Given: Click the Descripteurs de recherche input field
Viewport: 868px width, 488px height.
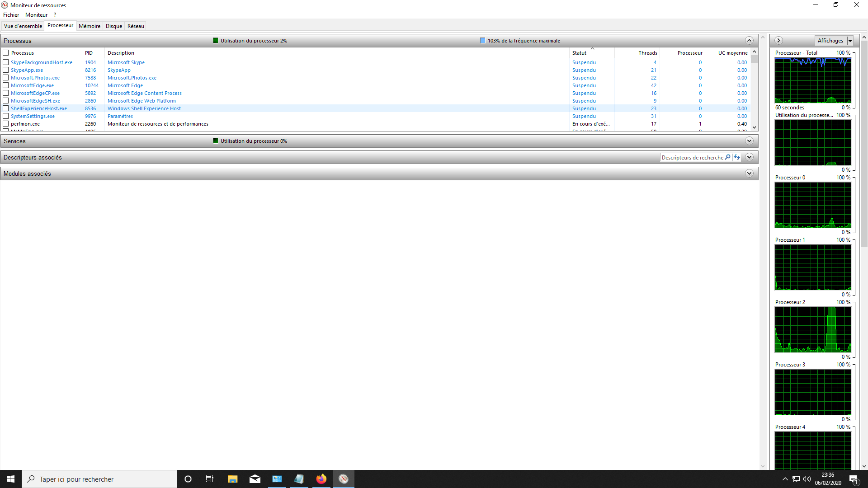Looking at the screenshot, I should tap(692, 158).
